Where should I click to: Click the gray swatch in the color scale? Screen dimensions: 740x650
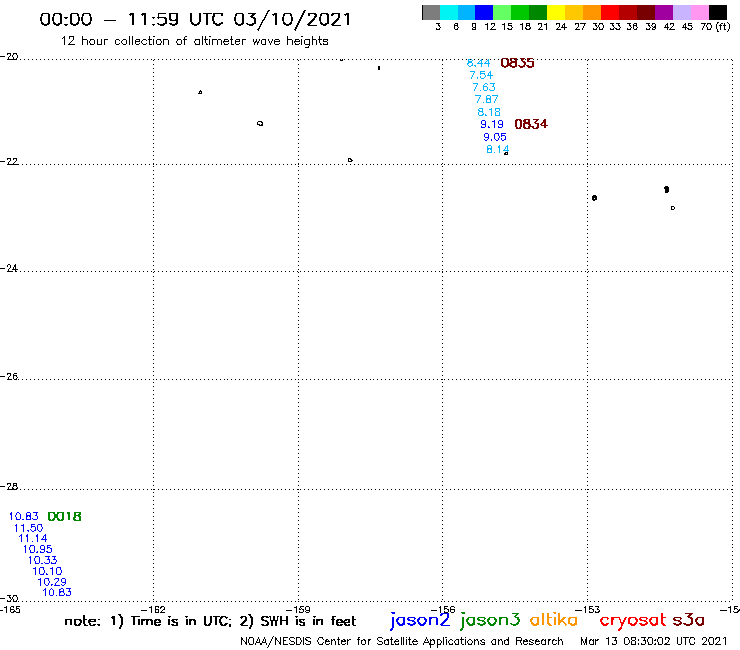(431, 12)
